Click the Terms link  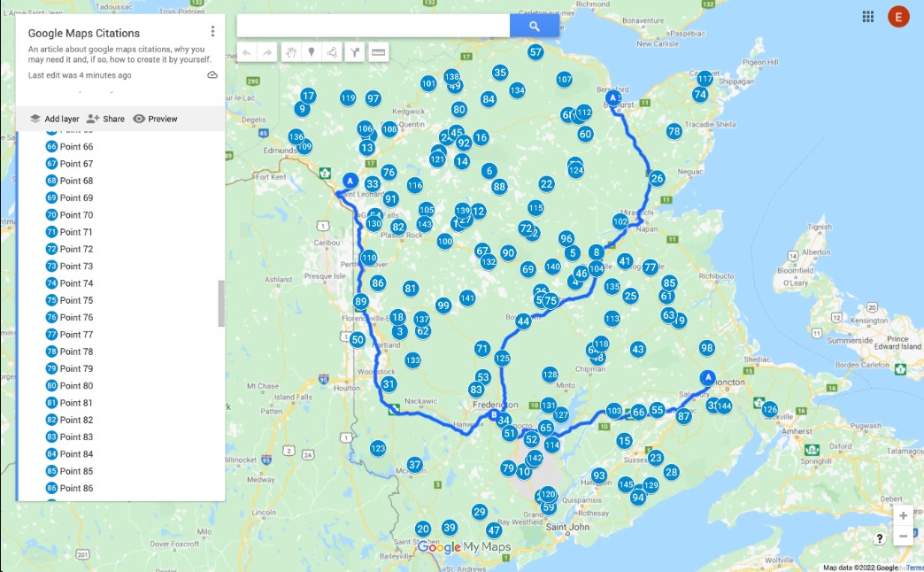click(x=915, y=568)
